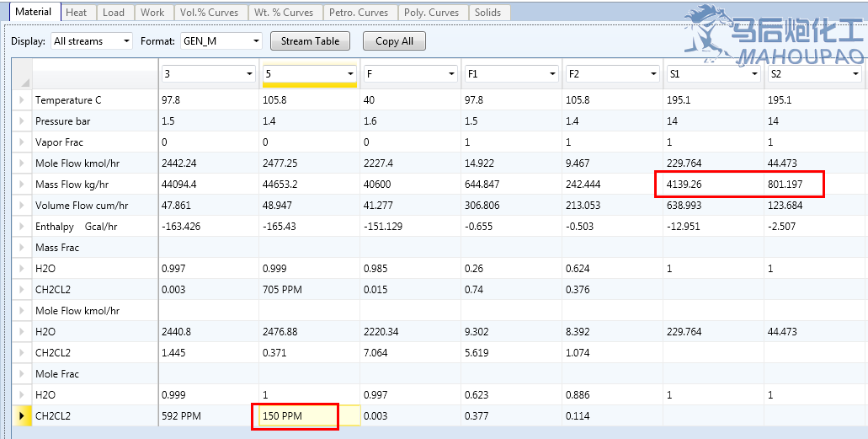This screenshot has width=868, height=439.
Task: Select the 44094.4 mass flow cell
Action: [209, 185]
